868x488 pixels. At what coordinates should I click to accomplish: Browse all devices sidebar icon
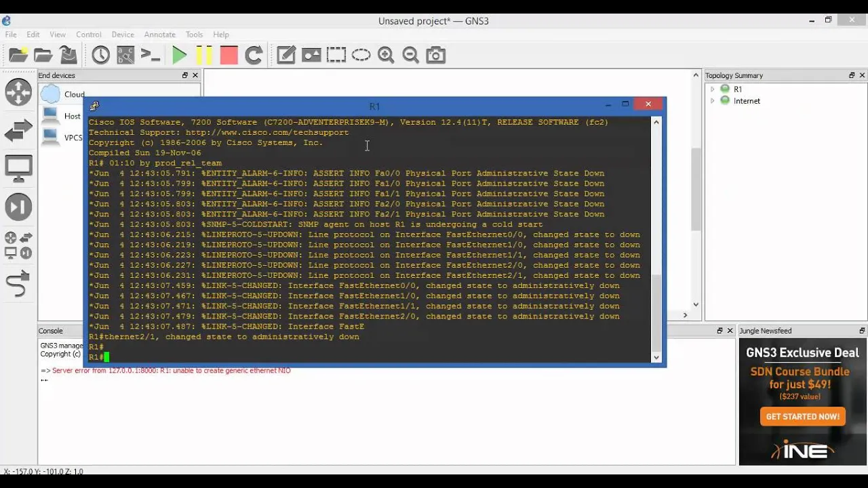[x=18, y=245]
